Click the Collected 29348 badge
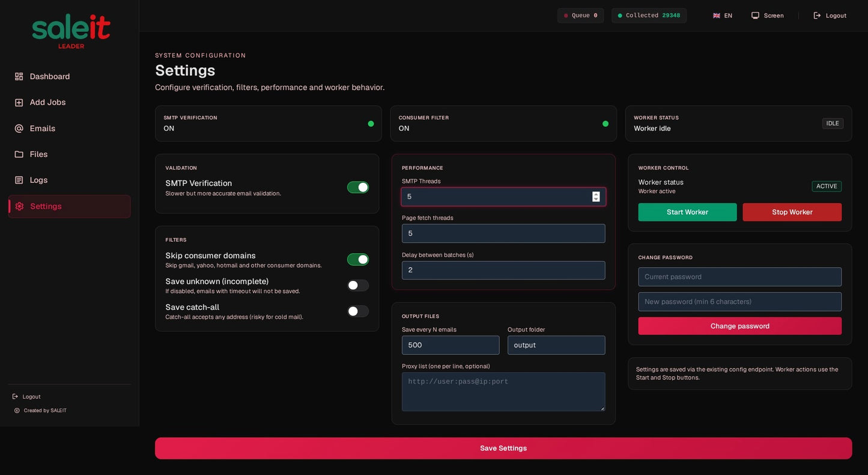 point(649,16)
